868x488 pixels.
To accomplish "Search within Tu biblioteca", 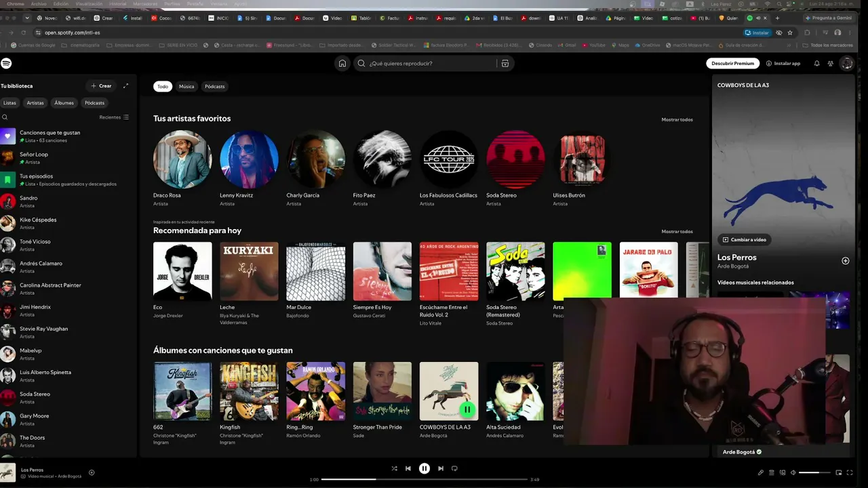I will click(5, 117).
